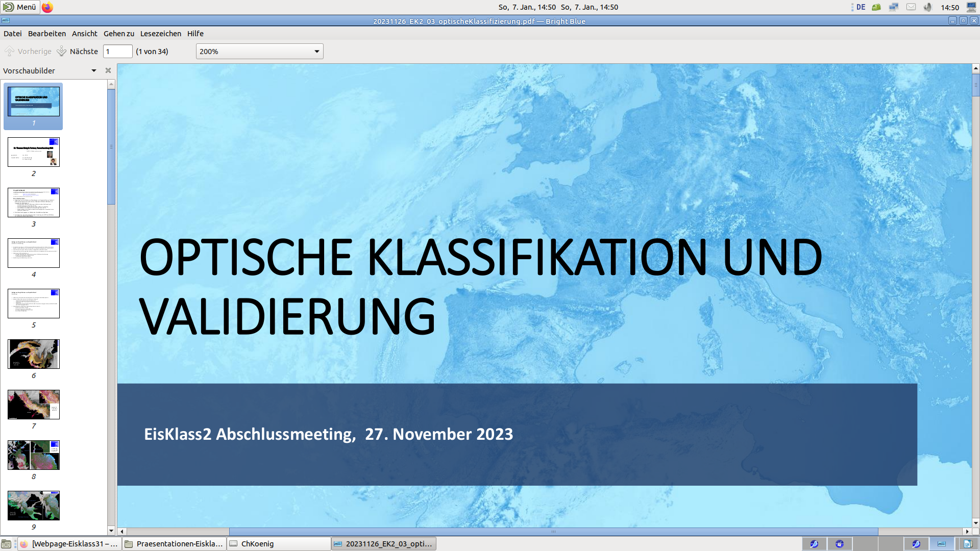This screenshot has width=980, height=551.
Task: Click the speaker volume icon in the tray
Action: point(928,7)
